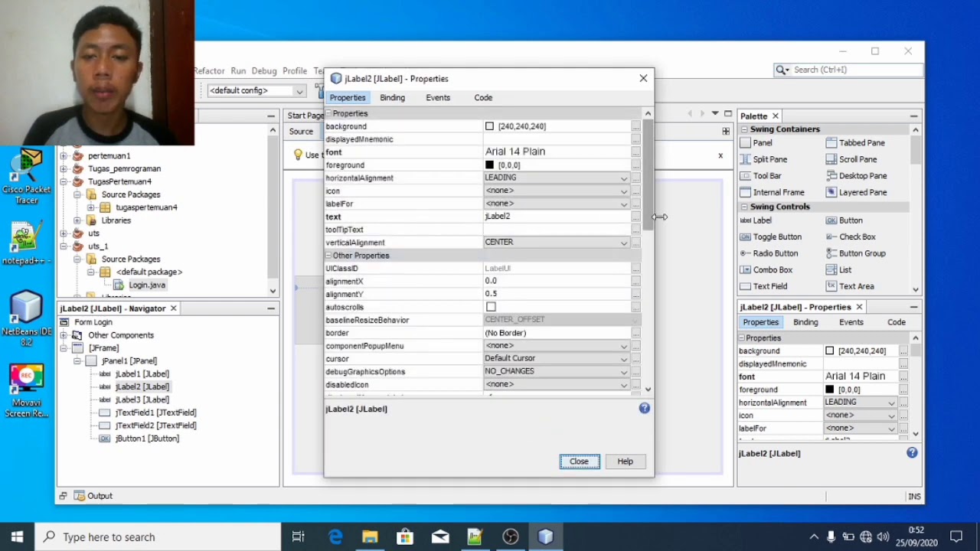
Task: Click text property field jLabel2
Action: click(x=556, y=217)
